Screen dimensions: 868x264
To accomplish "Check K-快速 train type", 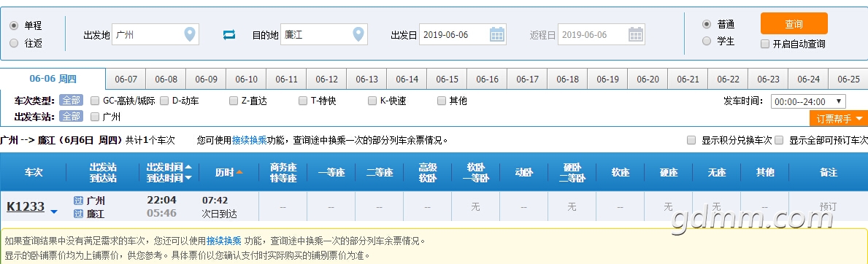I will (372, 101).
